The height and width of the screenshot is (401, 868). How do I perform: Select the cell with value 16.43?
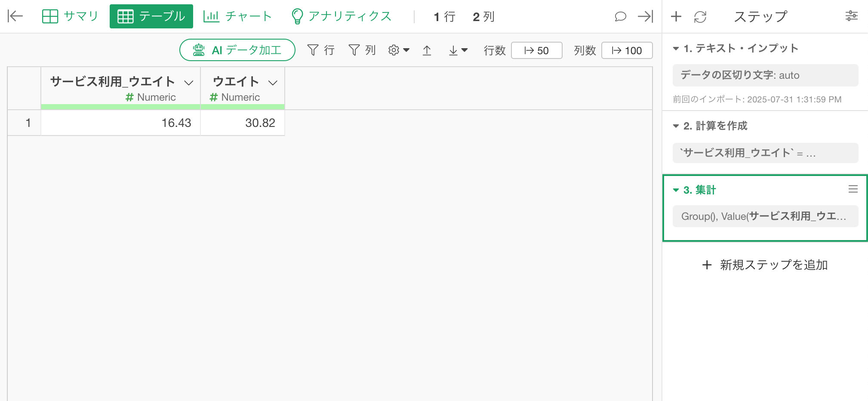click(x=120, y=123)
